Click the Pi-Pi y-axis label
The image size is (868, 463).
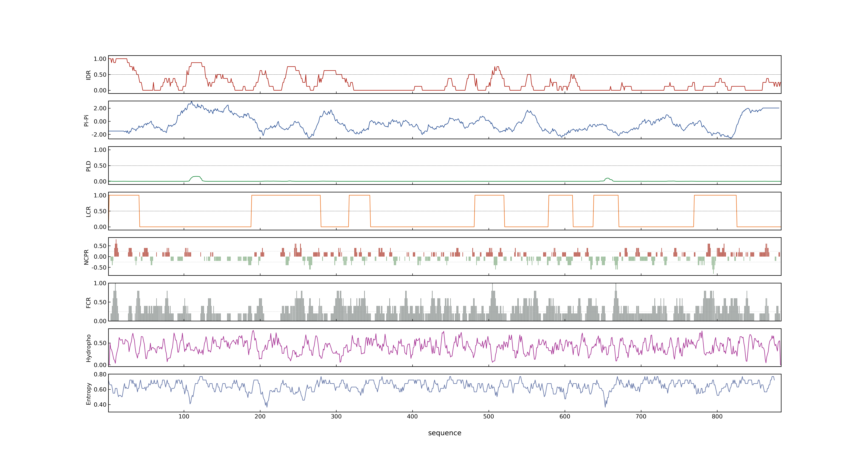coord(86,120)
